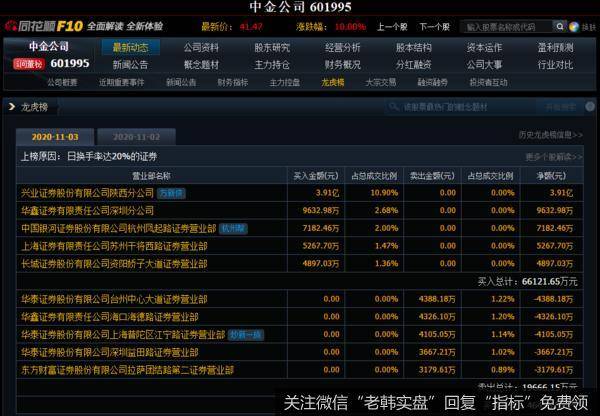Viewport: 600px width, 416px height.
Task: Open the 最新动态 menu tab
Action: (130, 48)
